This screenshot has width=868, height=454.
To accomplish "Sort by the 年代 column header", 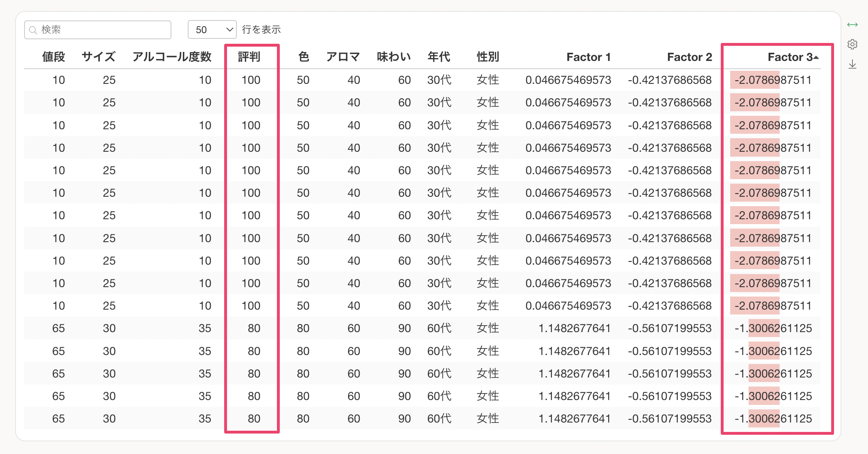I will coord(439,57).
